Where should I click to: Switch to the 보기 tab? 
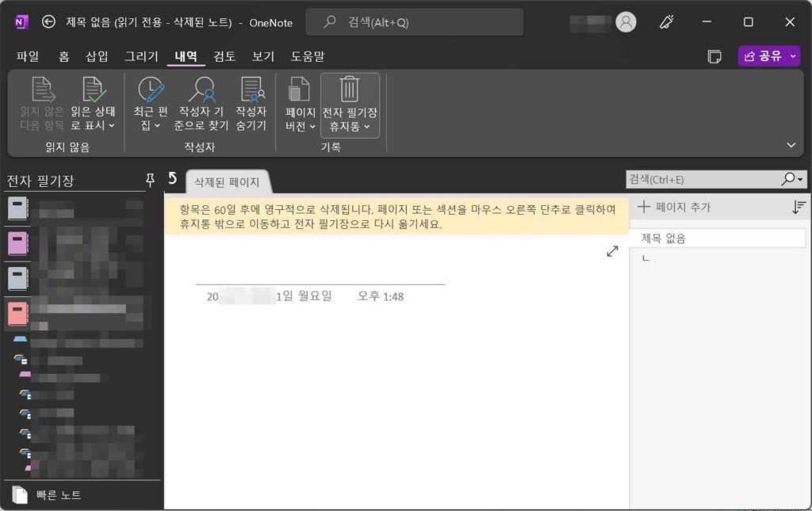click(x=263, y=56)
